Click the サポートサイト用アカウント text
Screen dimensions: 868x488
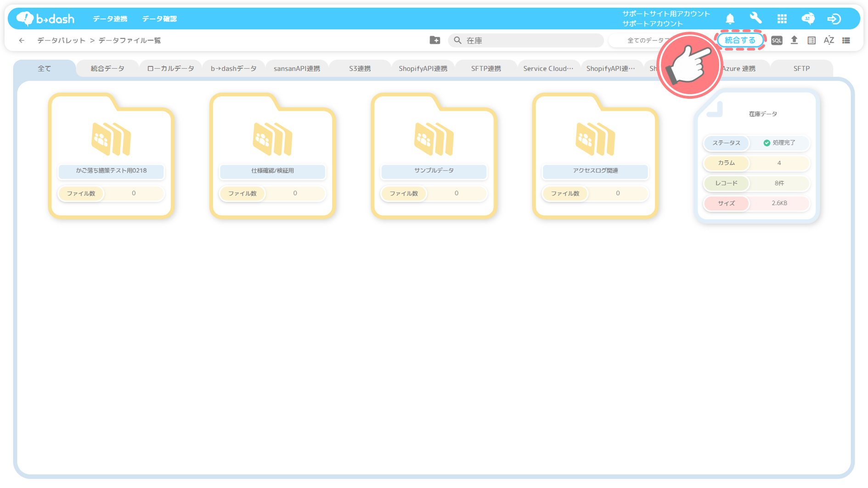pyautogui.click(x=666, y=14)
